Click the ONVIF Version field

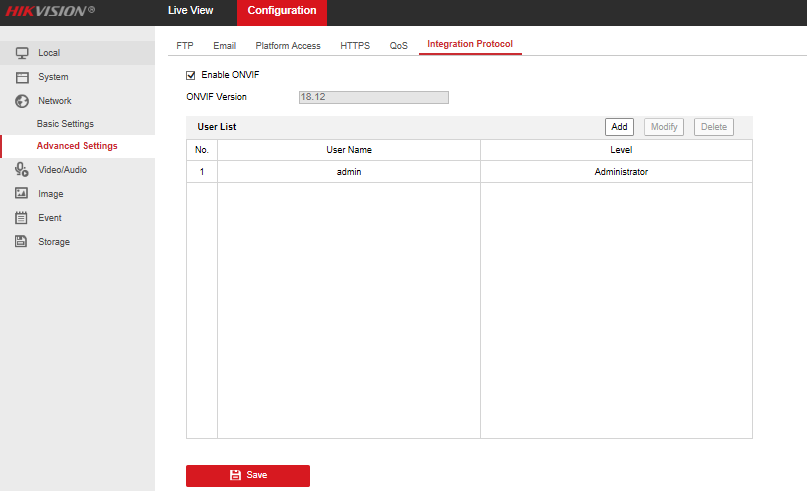click(x=373, y=97)
